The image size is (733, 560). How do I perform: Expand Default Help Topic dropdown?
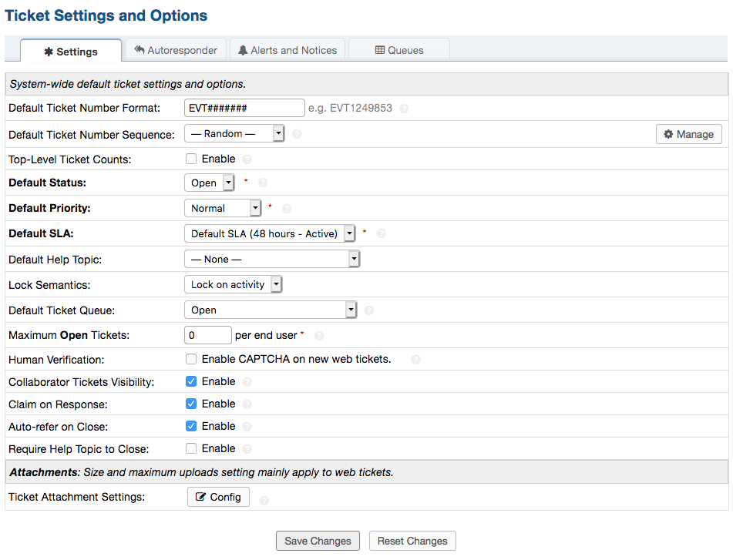tap(272, 259)
